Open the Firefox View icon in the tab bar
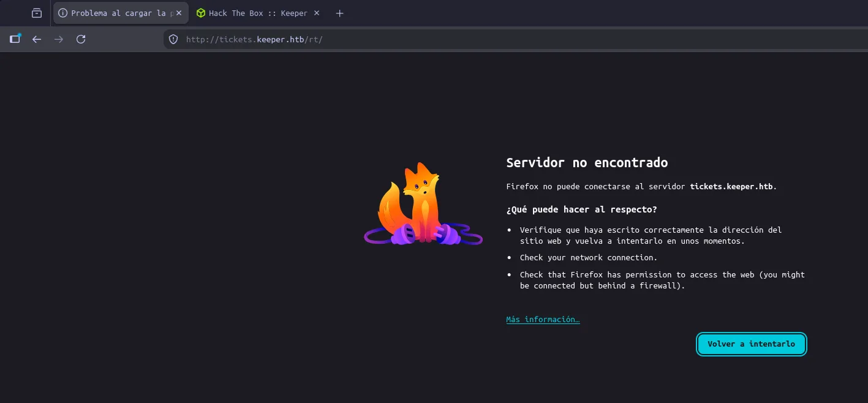The height and width of the screenshot is (403, 868). [x=37, y=13]
